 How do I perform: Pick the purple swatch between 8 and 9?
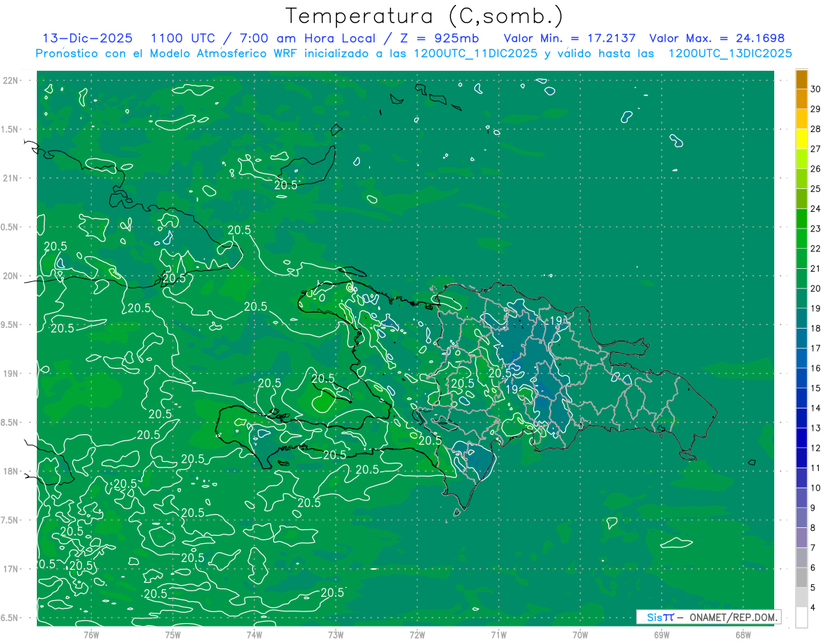(801, 518)
